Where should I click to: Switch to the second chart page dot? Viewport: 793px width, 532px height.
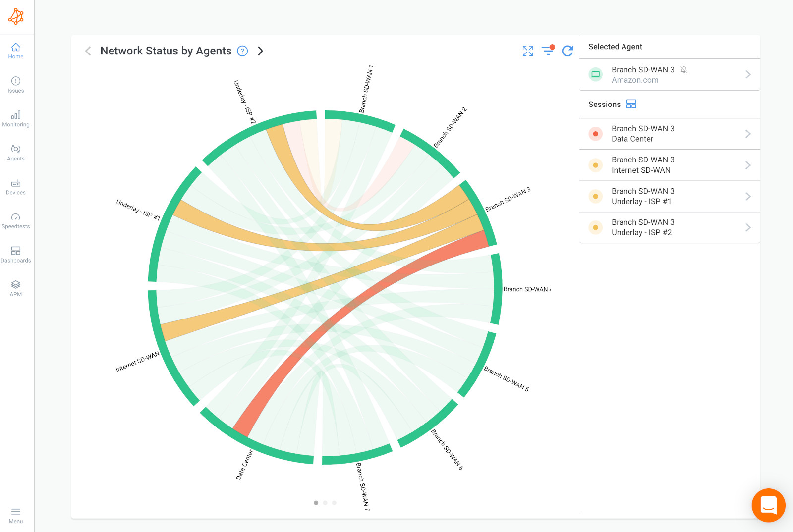coord(325,502)
